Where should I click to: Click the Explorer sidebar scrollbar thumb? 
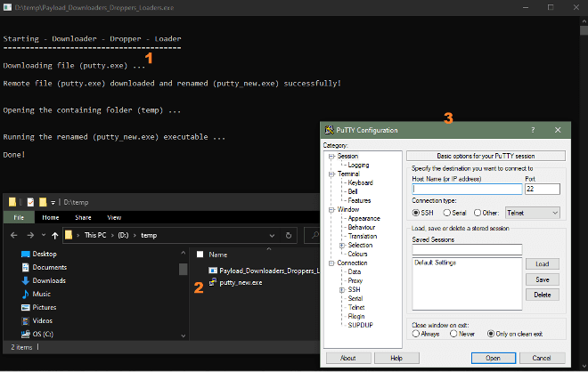coord(183,269)
